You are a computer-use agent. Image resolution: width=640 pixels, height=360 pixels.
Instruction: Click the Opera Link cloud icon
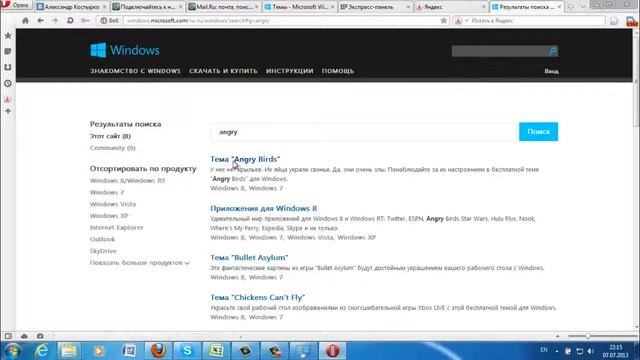pyautogui.click(x=24, y=336)
